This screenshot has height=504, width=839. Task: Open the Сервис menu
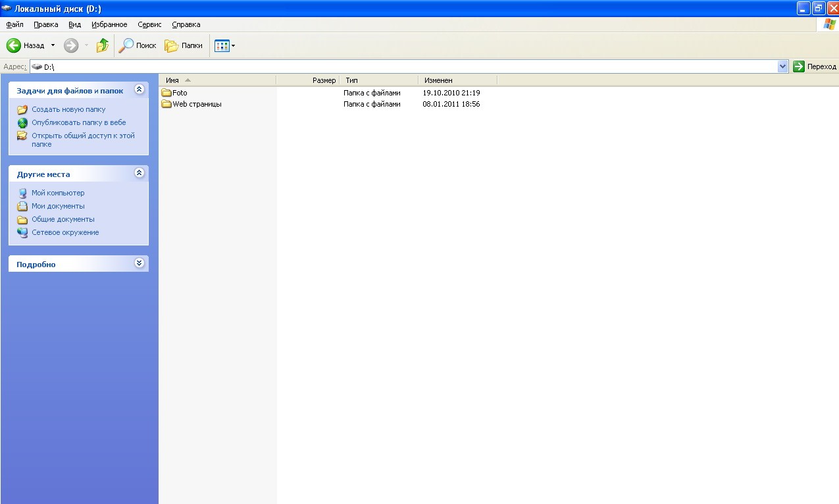click(149, 24)
